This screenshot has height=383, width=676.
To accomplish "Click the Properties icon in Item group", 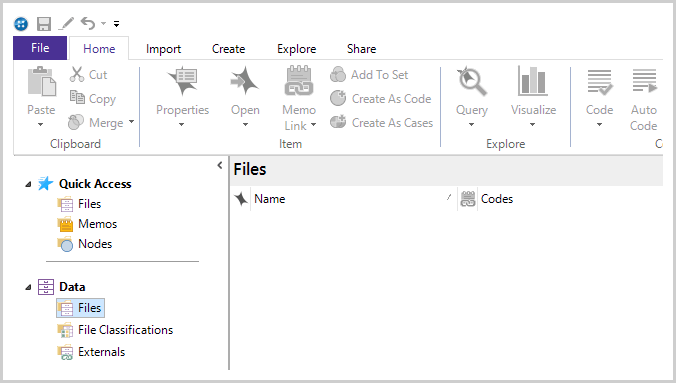I will (x=183, y=81).
